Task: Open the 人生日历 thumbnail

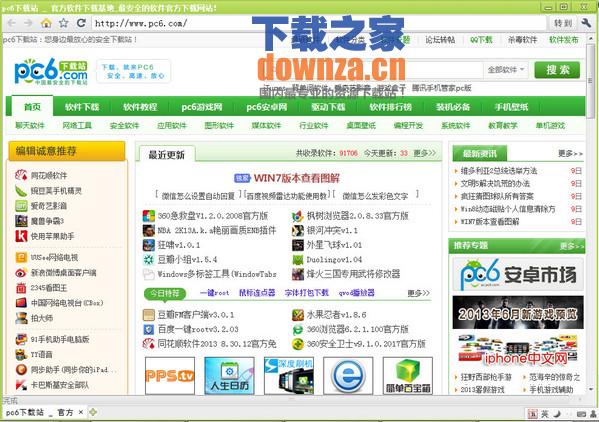Action: [x=229, y=376]
